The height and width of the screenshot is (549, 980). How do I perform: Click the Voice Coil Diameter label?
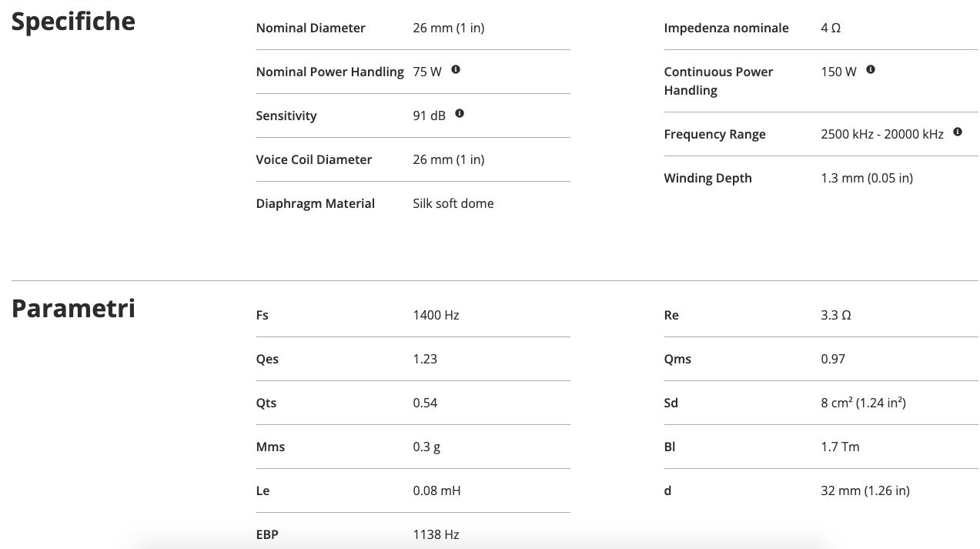(x=313, y=160)
